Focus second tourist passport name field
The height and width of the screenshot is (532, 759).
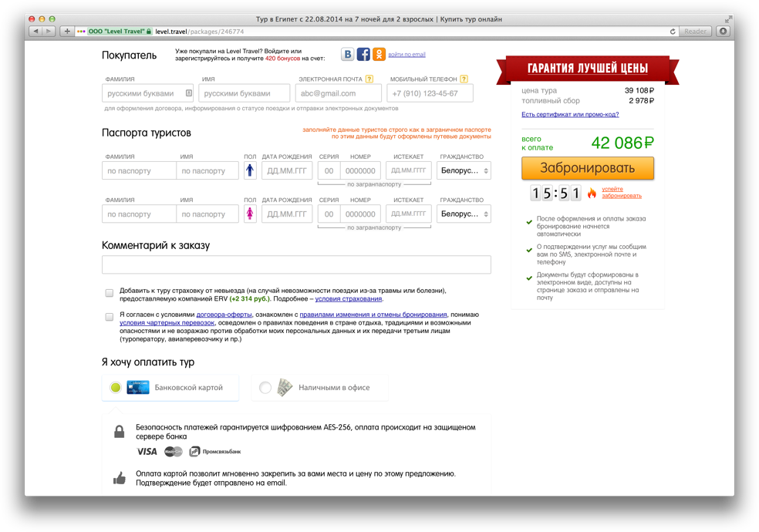point(207,214)
